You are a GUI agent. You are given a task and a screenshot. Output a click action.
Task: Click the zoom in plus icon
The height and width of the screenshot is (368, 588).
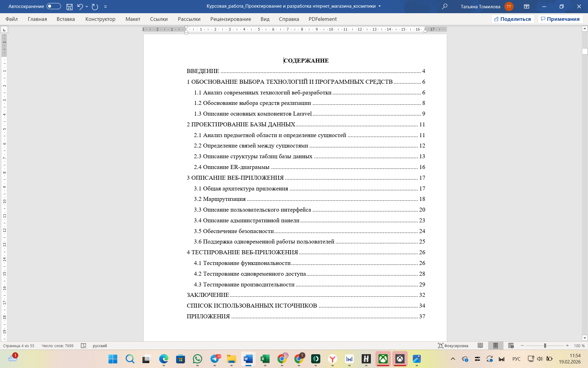click(567, 346)
